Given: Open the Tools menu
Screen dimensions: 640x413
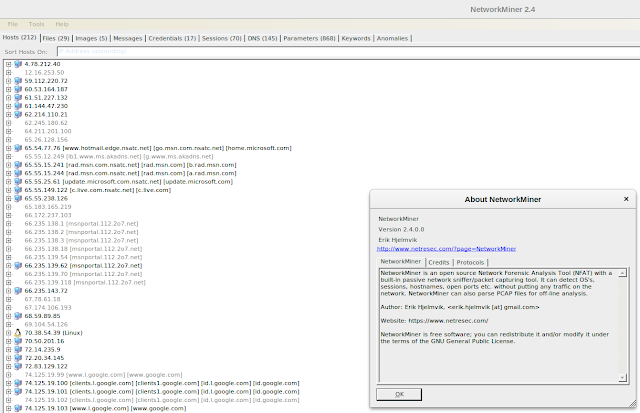Looking at the screenshot, I should click(36, 24).
